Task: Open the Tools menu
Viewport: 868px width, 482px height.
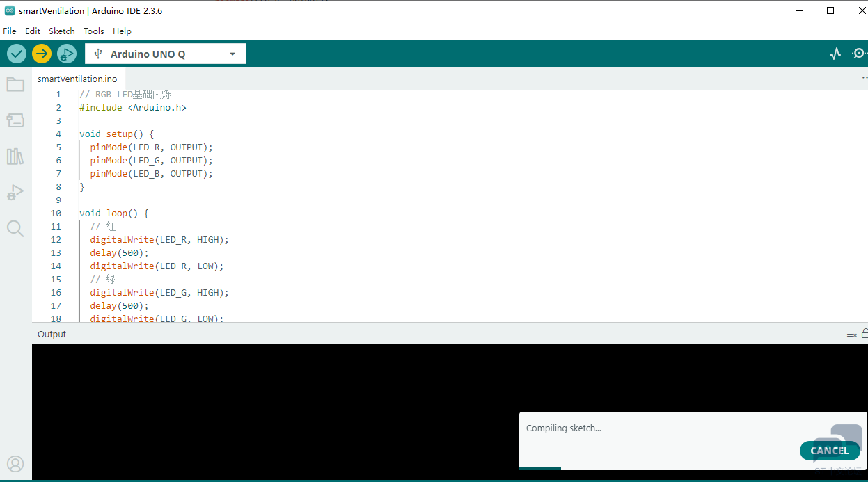Action: pyautogui.click(x=94, y=31)
